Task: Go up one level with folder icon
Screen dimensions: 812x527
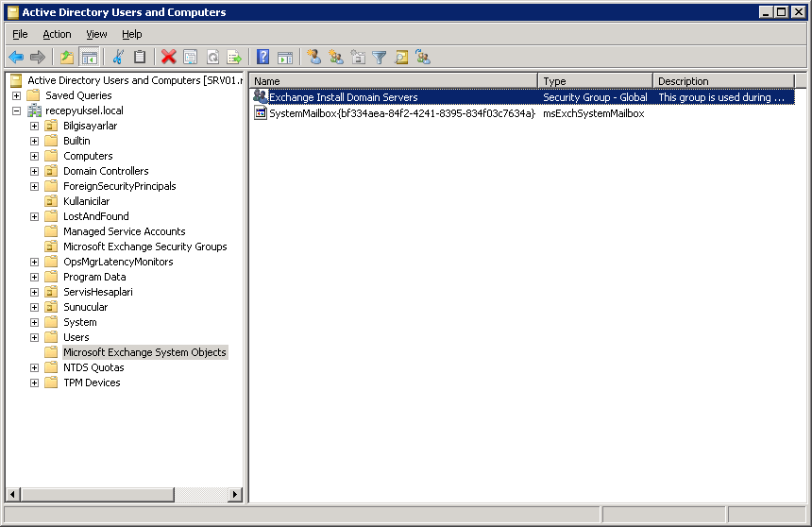Action: pos(67,57)
